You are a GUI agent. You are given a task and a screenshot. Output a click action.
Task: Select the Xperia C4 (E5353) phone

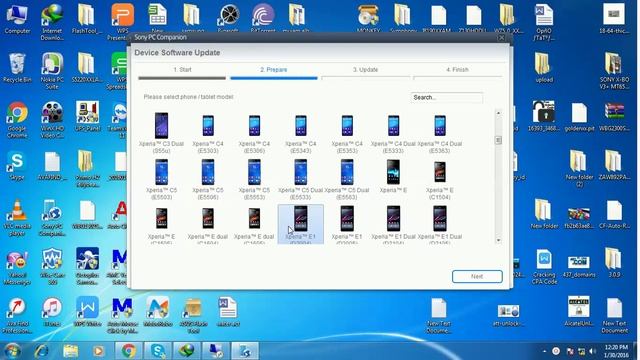click(347, 133)
